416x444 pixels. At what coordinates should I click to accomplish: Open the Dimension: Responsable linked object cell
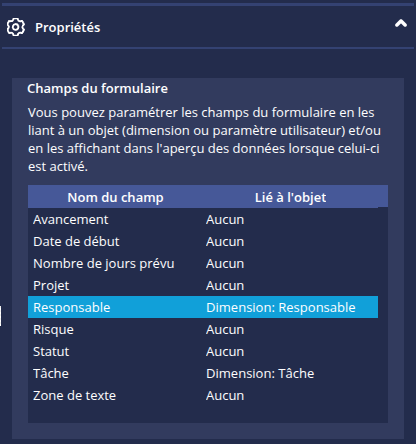pyautogui.click(x=281, y=307)
